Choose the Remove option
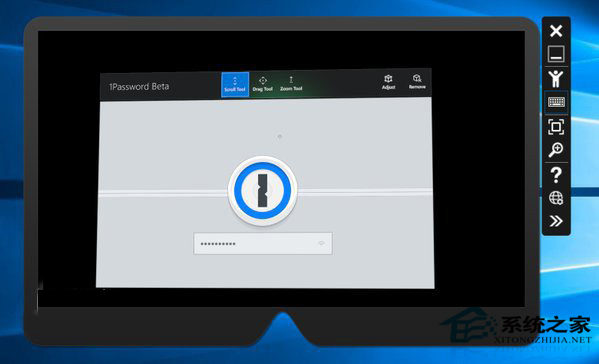Image resolution: width=599 pixels, height=364 pixels. tap(417, 82)
